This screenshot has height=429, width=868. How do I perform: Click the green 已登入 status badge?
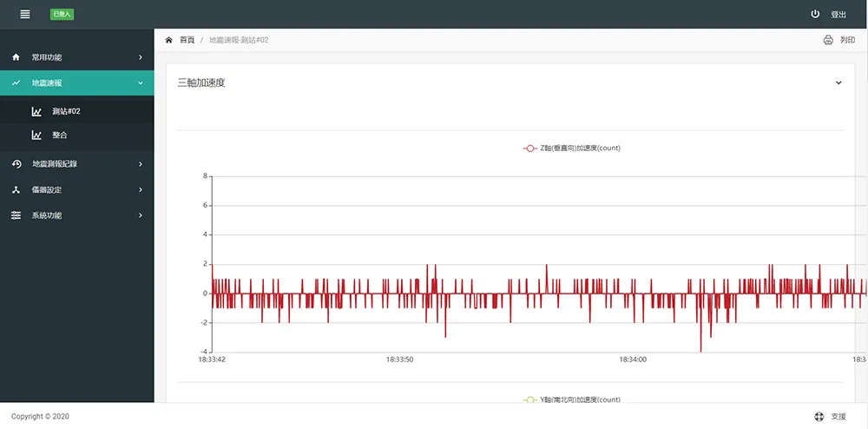click(x=62, y=14)
